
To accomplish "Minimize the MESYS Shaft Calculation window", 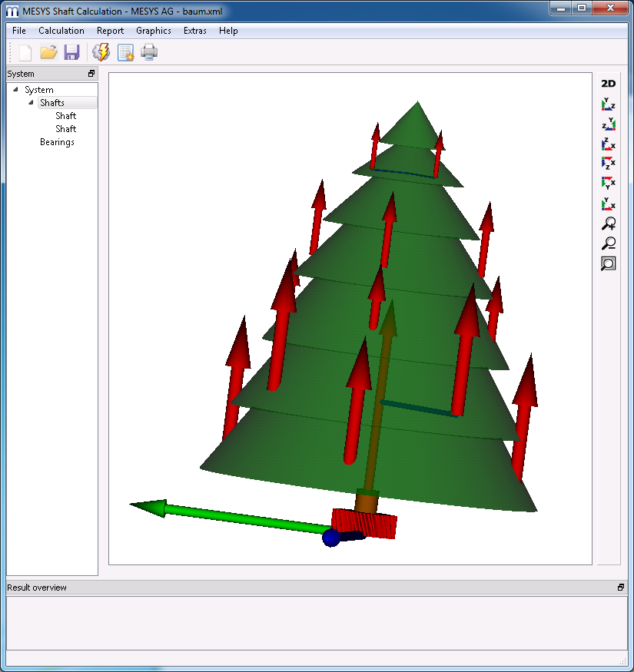I will pyautogui.click(x=561, y=8).
